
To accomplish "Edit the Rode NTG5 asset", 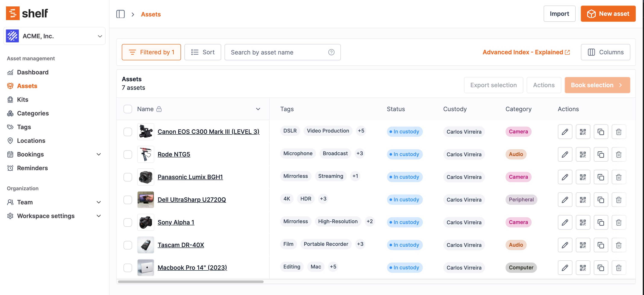I will point(565,154).
